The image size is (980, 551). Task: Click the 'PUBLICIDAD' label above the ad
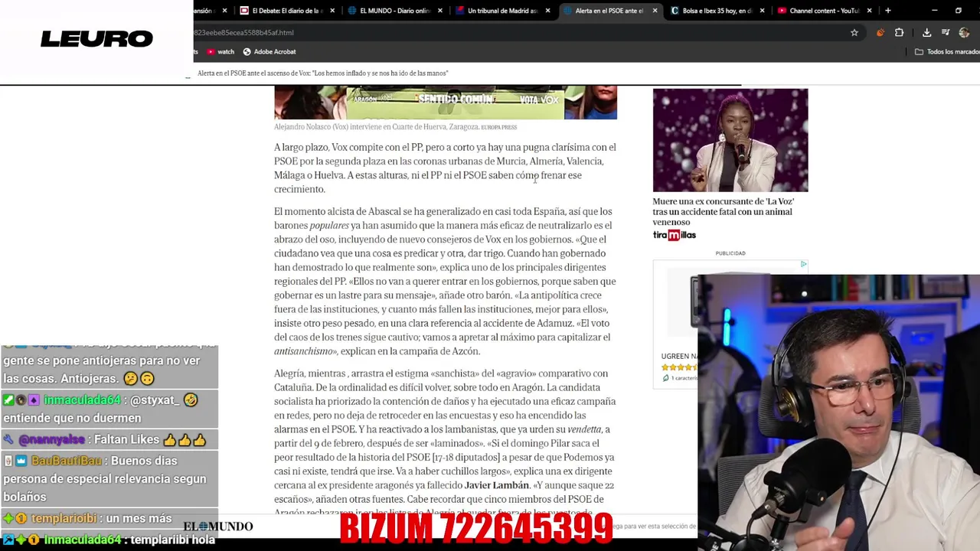(x=730, y=253)
